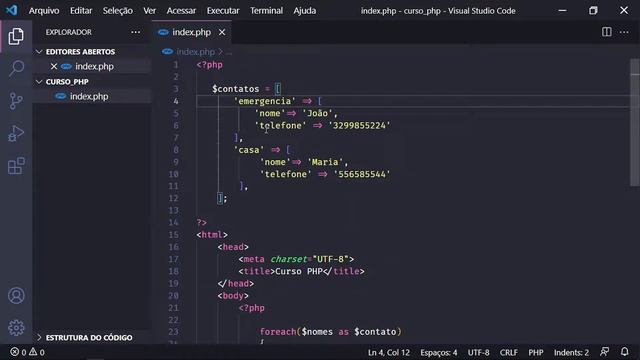Click Indents: 2 in status bar
The image size is (640, 360).
pyautogui.click(x=571, y=352)
